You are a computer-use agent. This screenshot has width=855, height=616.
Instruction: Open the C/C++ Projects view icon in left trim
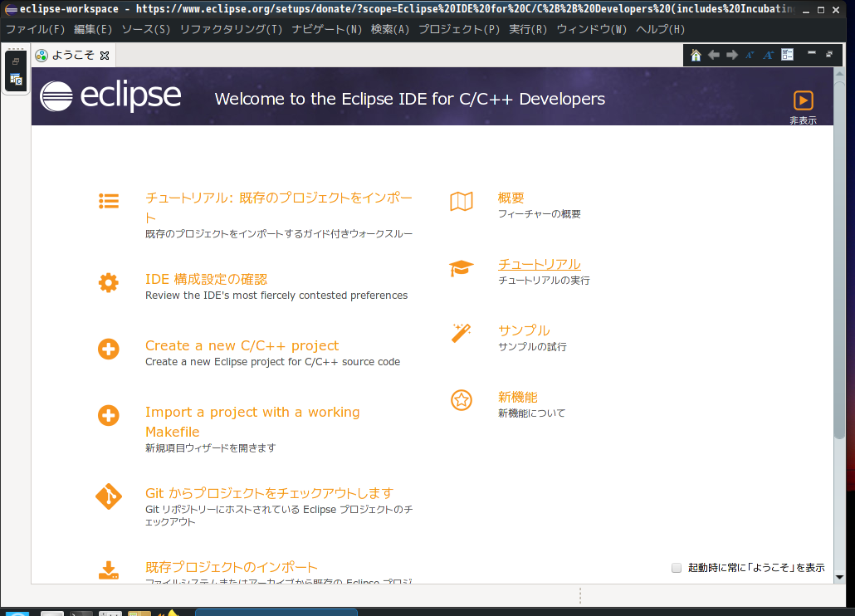pyautogui.click(x=16, y=81)
